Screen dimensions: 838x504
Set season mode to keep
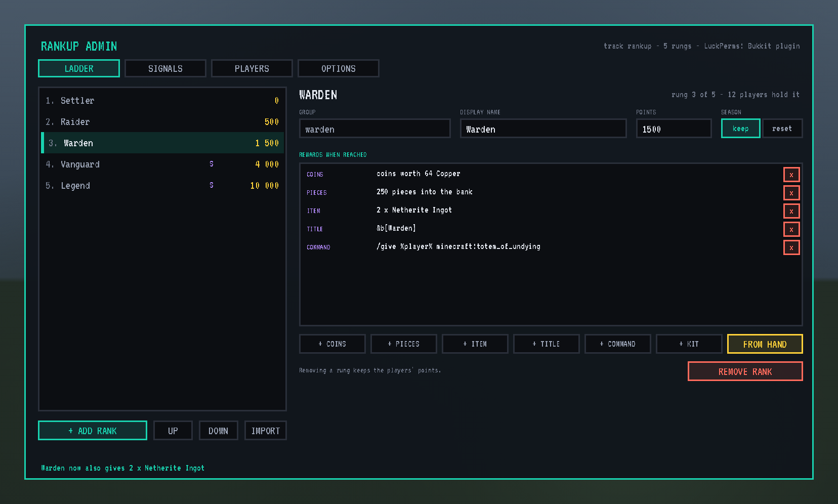pyautogui.click(x=740, y=129)
